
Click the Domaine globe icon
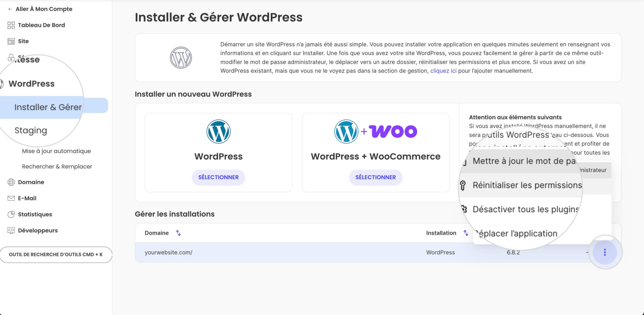[x=11, y=182]
